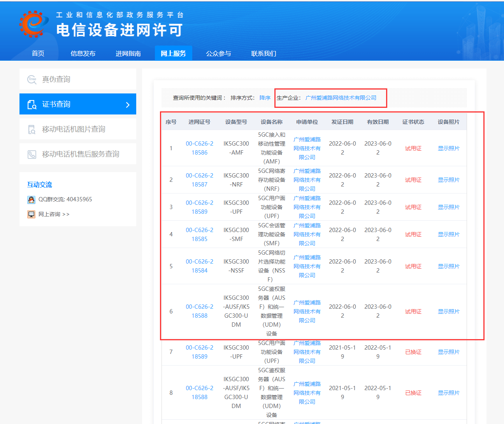Click the 证书查询 document search icon
The width and height of the screenshot is (504, 424).
coord(32,104)
